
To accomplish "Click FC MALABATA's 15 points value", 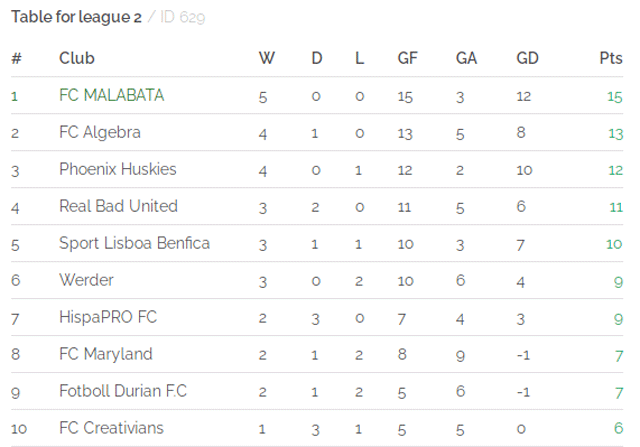I will pyautogui.click(x=615, y=97).
